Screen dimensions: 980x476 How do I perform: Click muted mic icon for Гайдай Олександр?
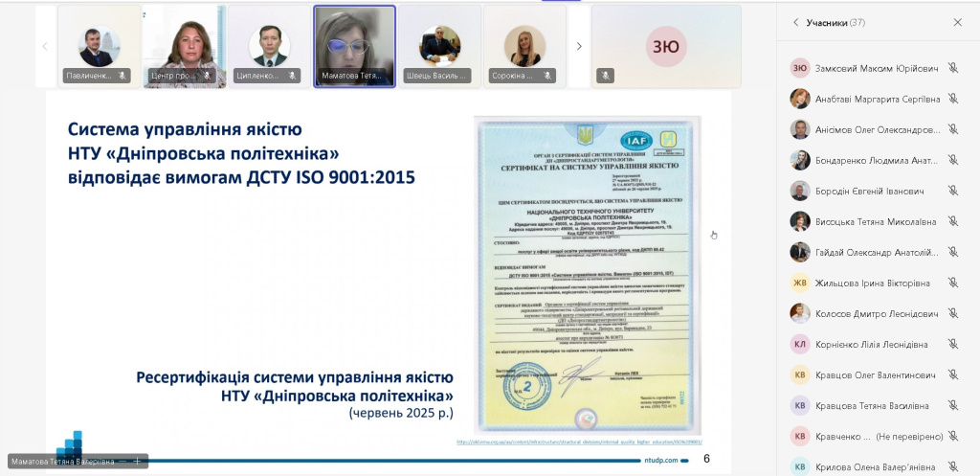(x=952, y=252)
